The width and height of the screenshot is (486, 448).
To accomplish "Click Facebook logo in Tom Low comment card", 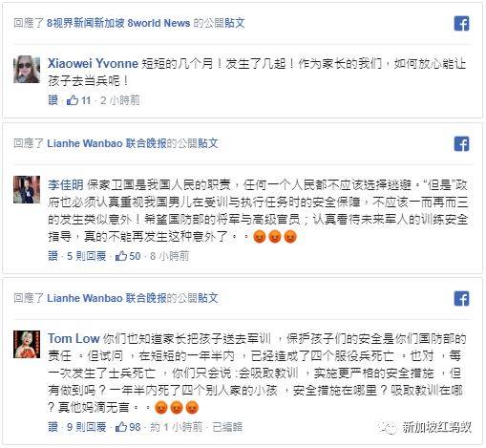I will pos(461,298).
